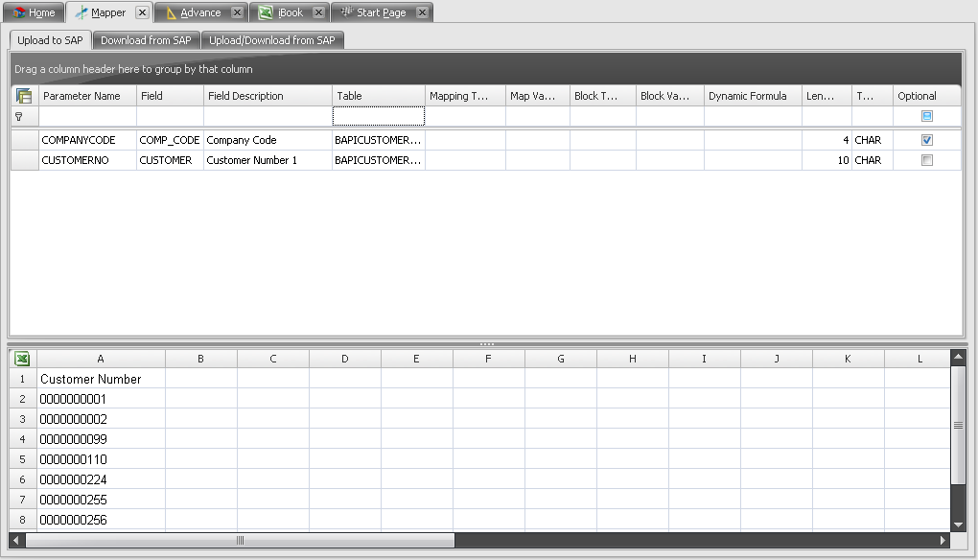Screen dimensions: 978x560
Task: Open the Home tab
Action: point(33,12)
